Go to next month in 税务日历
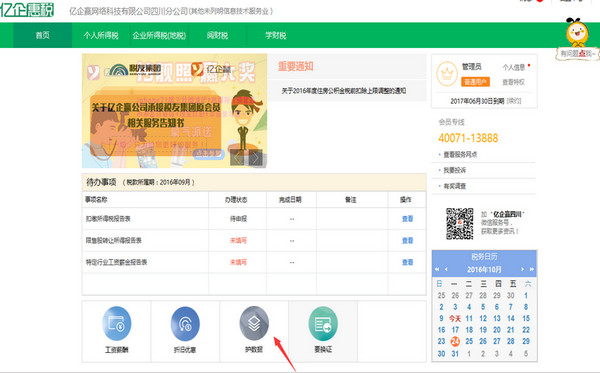The image size is (600, 373). tap(522, 269)
